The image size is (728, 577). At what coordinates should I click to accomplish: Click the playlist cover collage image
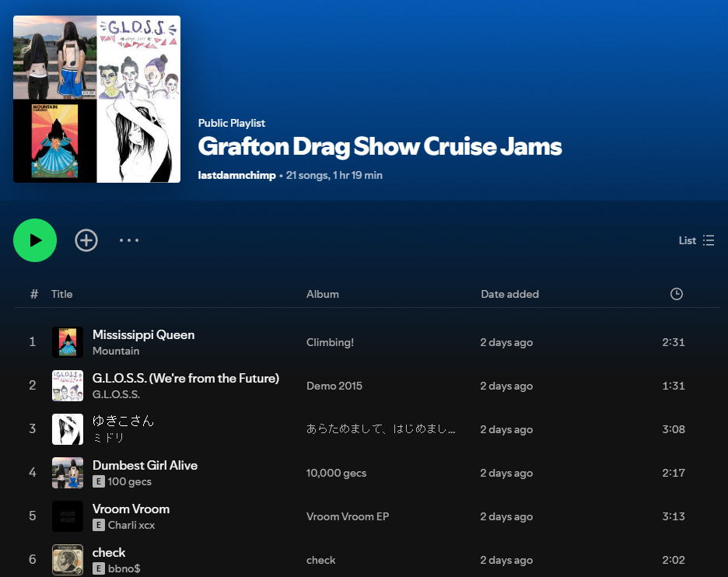click(96, 99)
